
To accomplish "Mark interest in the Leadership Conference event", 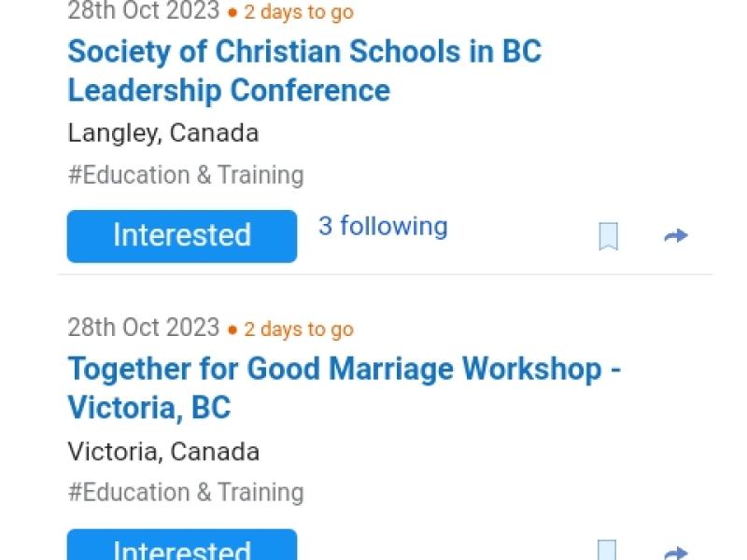I will (x=182, y=235).
